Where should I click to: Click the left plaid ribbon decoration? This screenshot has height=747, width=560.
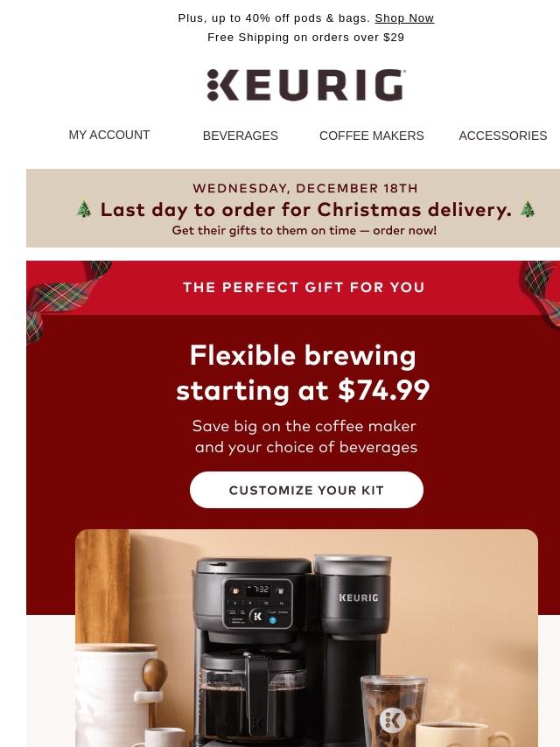(66, 301)
